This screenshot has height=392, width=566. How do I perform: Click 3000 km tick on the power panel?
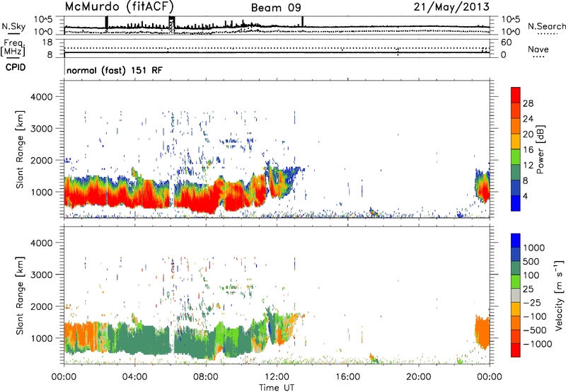[41, 129]
